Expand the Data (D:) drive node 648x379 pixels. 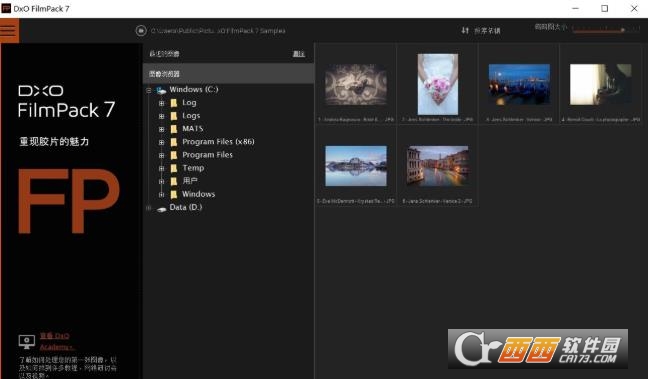(x=149, y=208)
